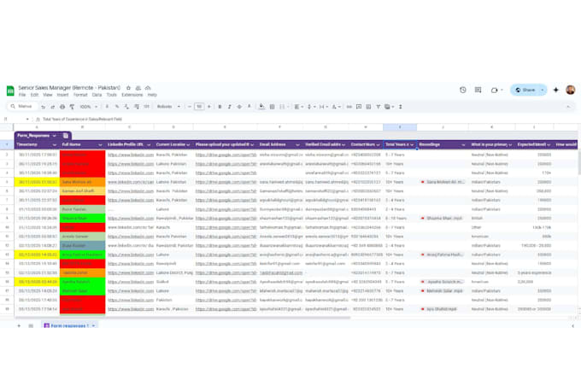The image size is (581, 392).
Task: Open the Recordings column dropdown arrow
Action: point(463,144)
